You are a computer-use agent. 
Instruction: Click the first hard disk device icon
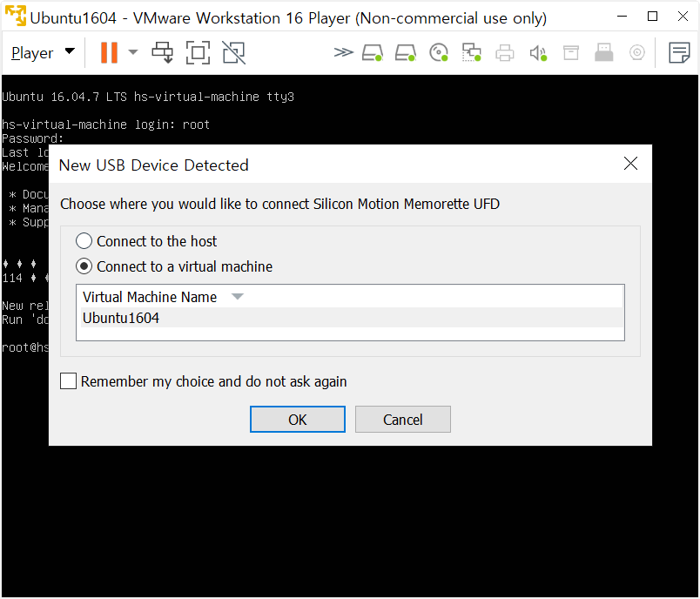[373, 52]
